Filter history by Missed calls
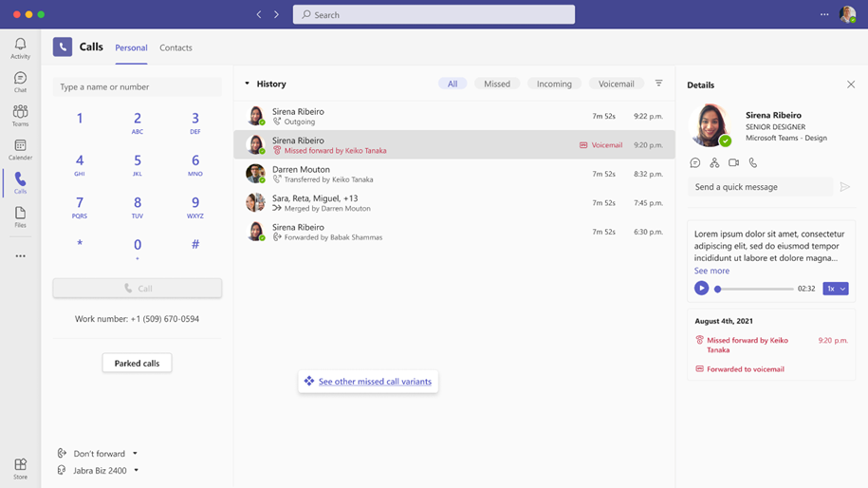 [x=497, y=84]
